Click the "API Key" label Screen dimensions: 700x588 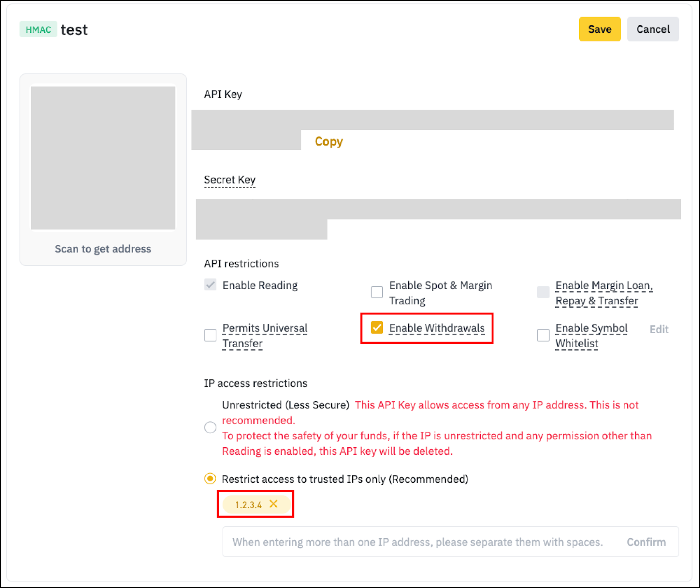click(223, 94)
